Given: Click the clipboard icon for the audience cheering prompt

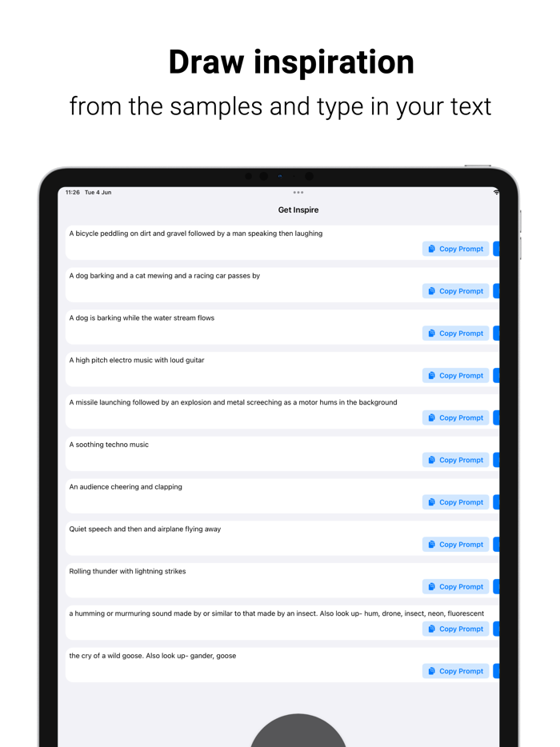Looking at the screenshot, I should (x=431, y=502).
